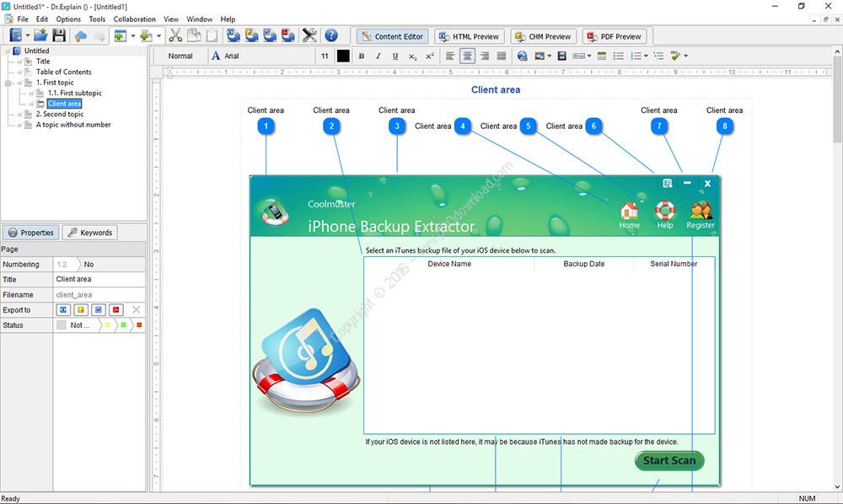Open the insert picture dropdown arrow
Image resolution: width=843 pixels, height=504 pixels.
coord(549,56)
